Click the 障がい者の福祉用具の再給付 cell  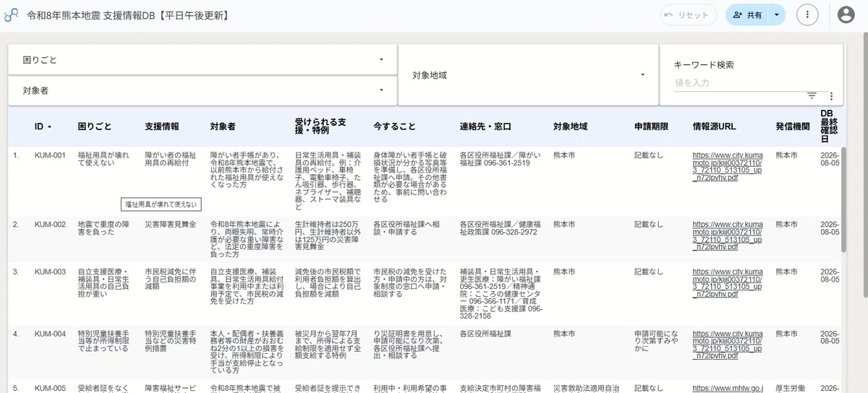[170, 159]
